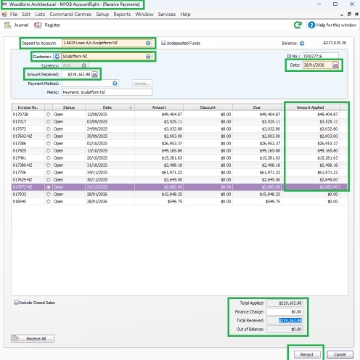Screen dimensions: 360x360
Task: Click the Status column header
Action: click(69, 107)
